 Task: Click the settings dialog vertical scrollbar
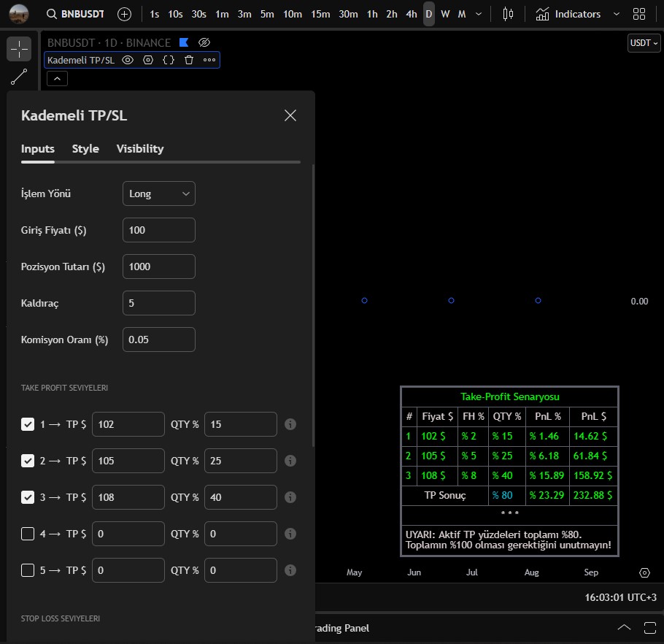click(313, 305)
